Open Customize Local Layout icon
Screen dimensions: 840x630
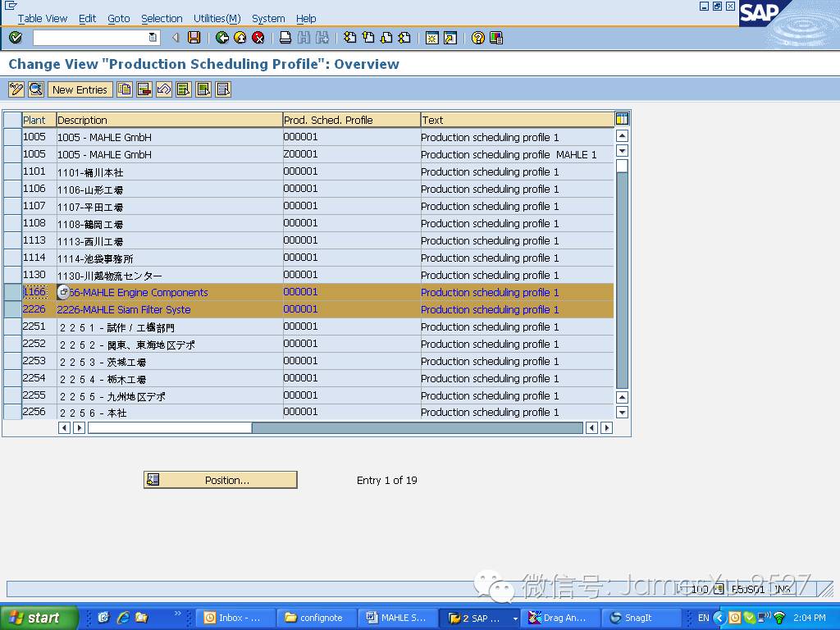[x=496, y=38]
